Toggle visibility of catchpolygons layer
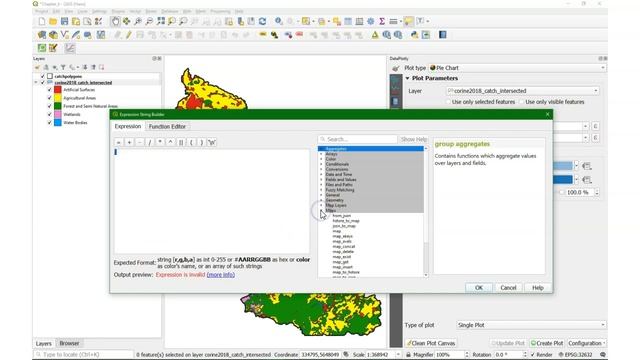The image size is (640, 360). tap(42, 76)
